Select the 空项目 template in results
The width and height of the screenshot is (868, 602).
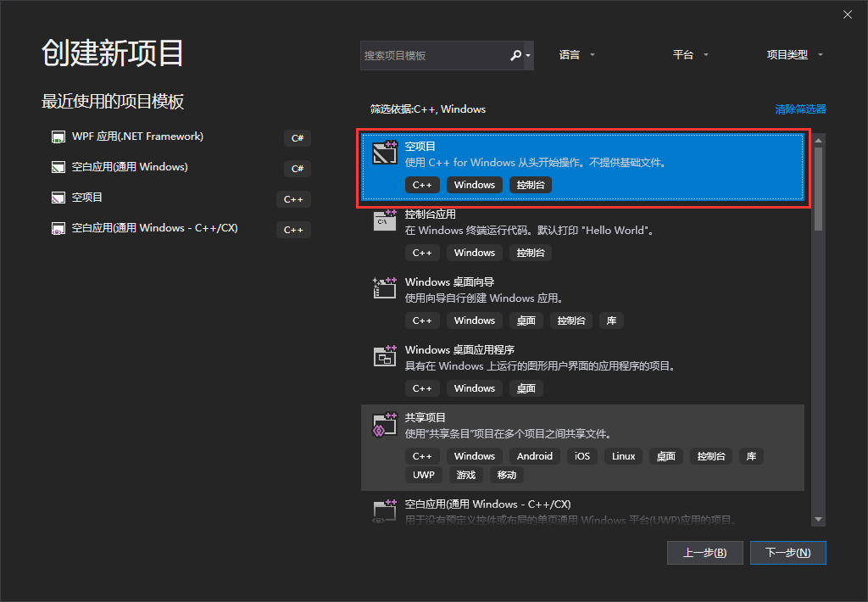tap(583, 167)
